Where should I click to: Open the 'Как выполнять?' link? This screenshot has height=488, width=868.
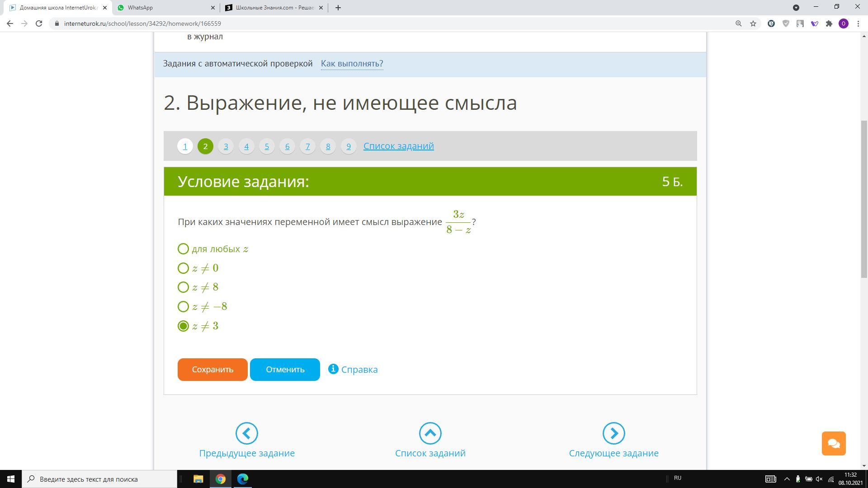[352, 64]
